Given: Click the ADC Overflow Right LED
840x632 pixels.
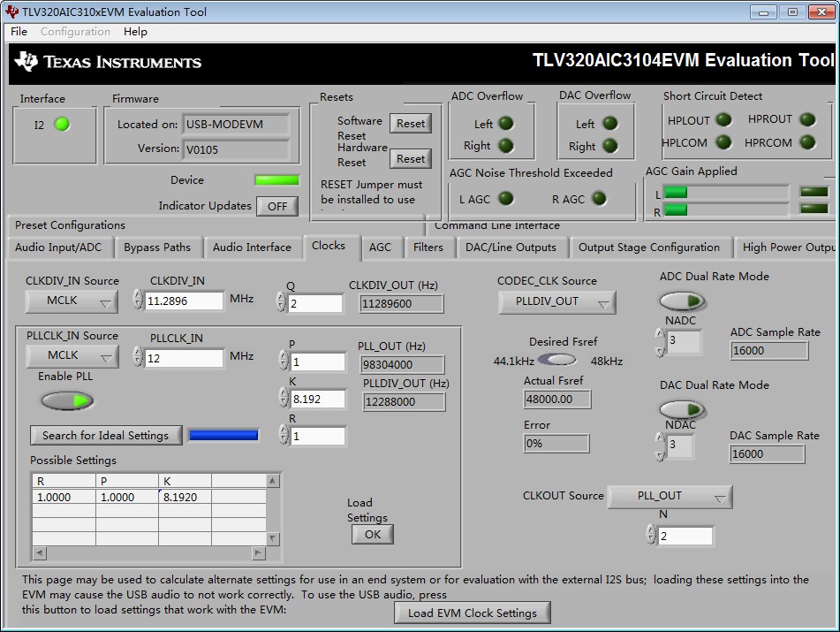Looking at the screenshot, I should tap(506, 145).
